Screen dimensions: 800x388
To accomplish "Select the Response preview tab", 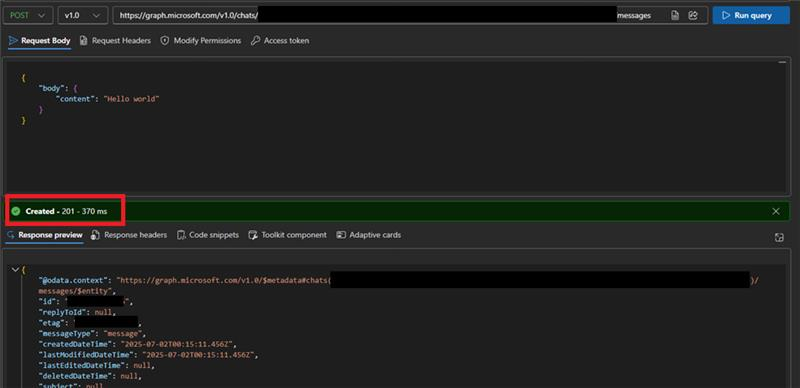I will pyautogui.click(x=45, y=235).
